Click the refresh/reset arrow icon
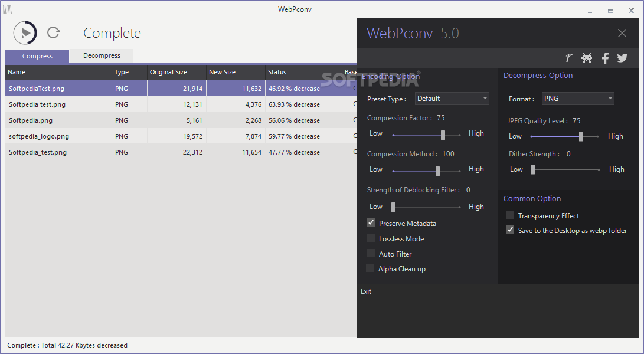 (x=54, y=32)
